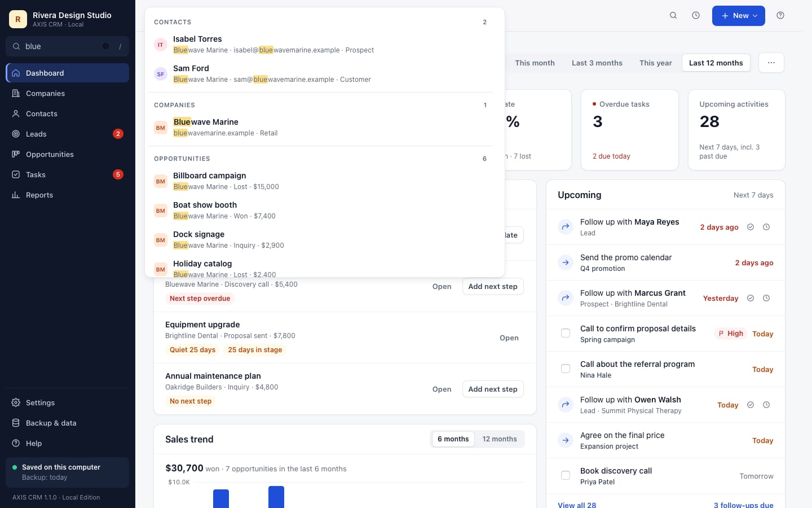812x508 pixels.
Task: Add next step for Bluewave Marine Discovery call
Action: (493, 286)
